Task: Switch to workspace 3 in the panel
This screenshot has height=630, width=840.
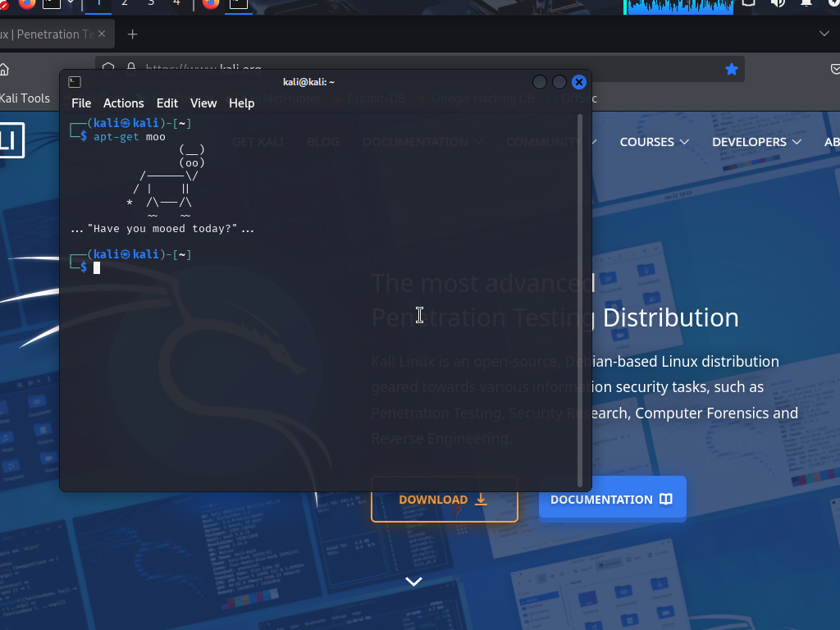Action: 151,3
